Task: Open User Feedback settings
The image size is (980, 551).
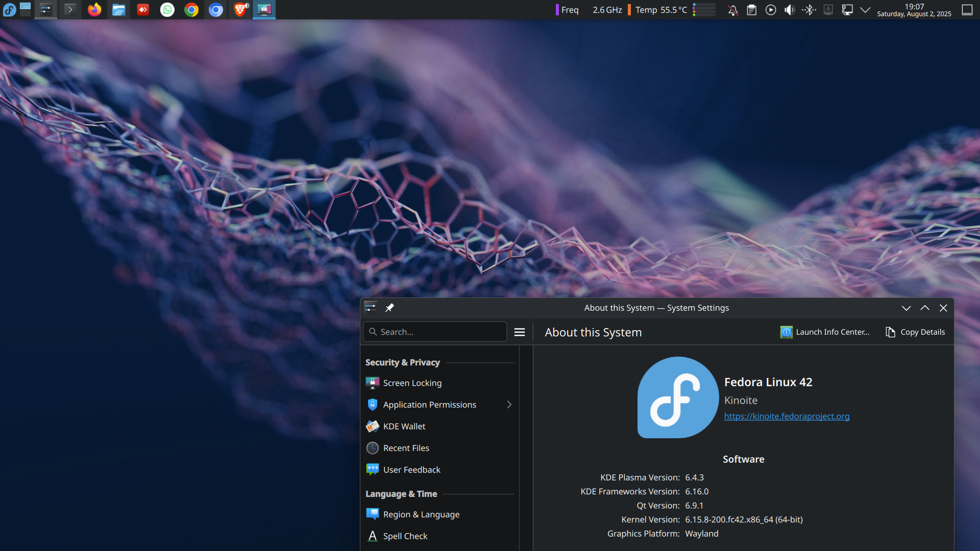Action: coord(440,470)
